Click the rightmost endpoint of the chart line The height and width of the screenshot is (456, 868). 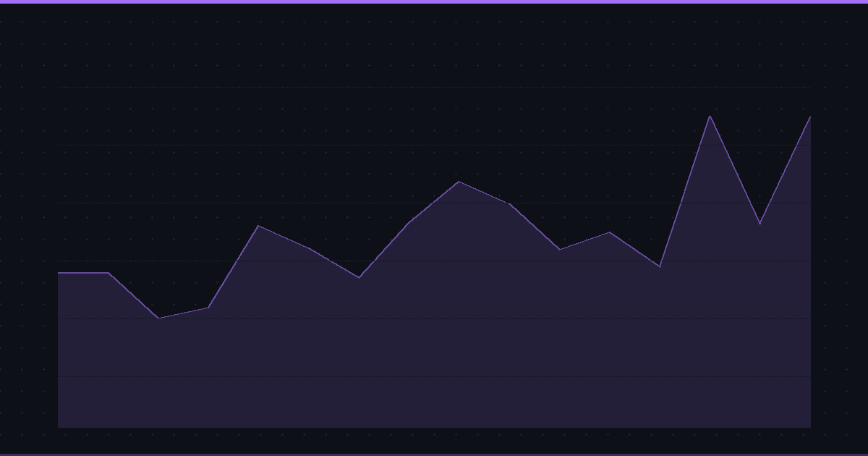(810, 117)
